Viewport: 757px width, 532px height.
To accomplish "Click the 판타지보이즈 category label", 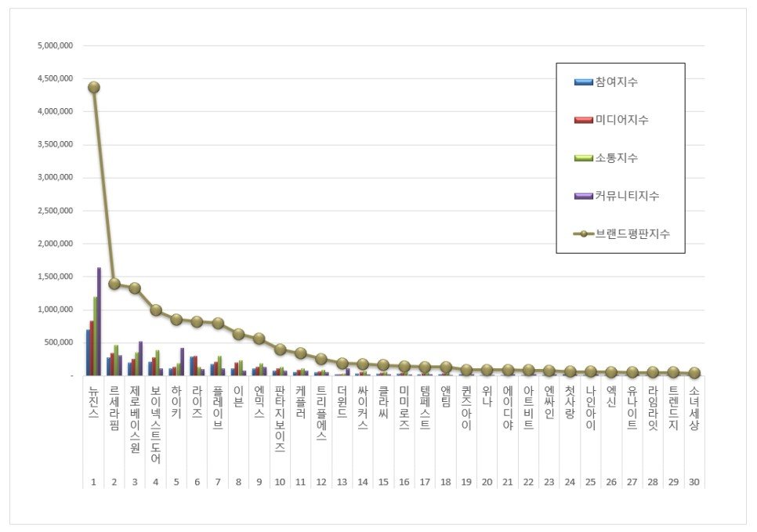I will [280, 419].
